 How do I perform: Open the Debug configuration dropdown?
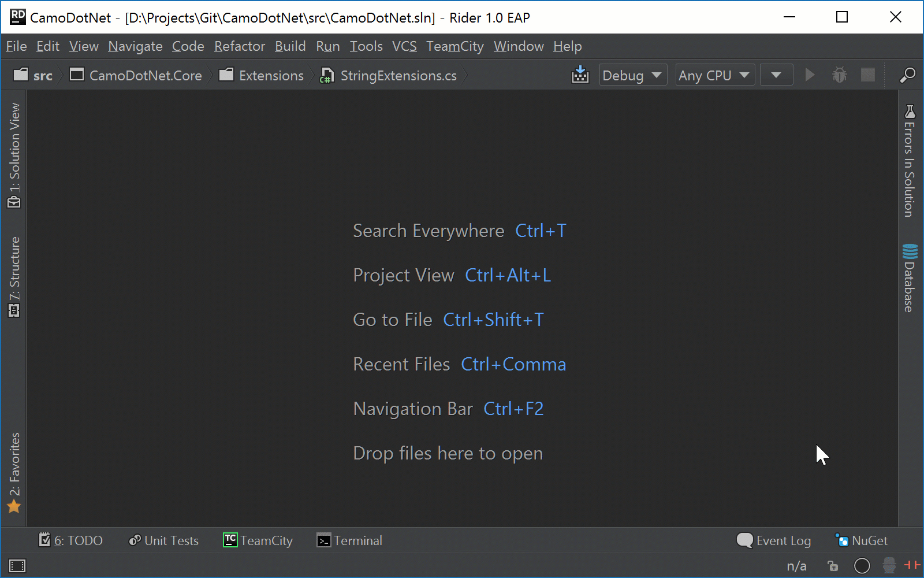[632, 75]
